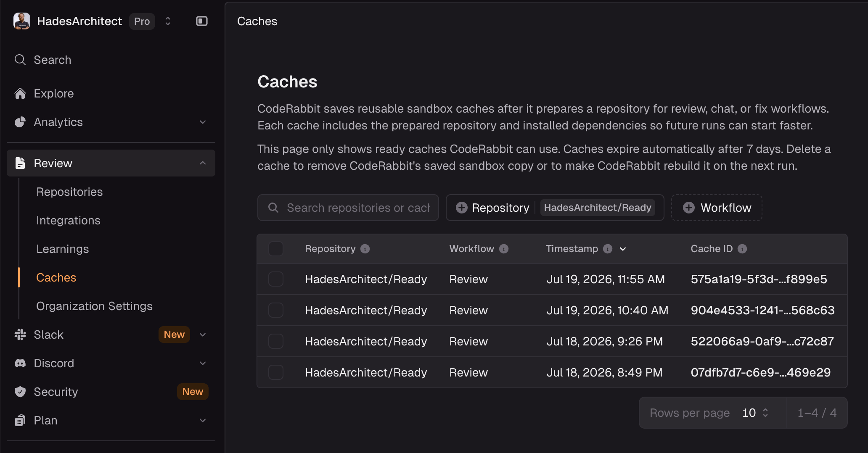Select the cache row 07dfb7d7 checkbox

pyautogui.click(x=276, y=372)
